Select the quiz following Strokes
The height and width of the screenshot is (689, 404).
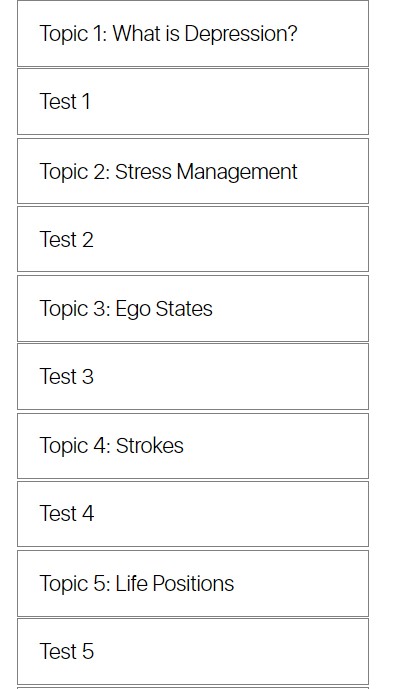coord(193,514)
